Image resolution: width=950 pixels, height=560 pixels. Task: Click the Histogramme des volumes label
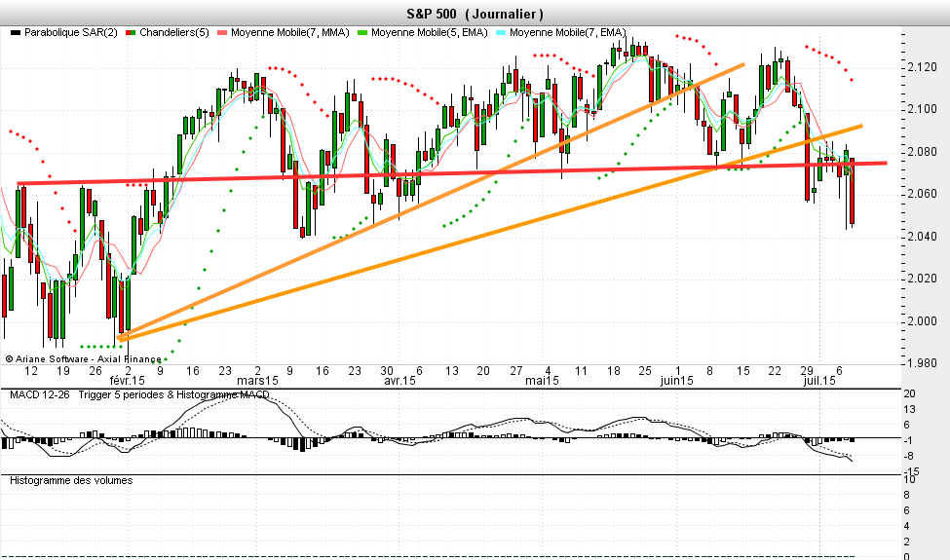point(71,481)
